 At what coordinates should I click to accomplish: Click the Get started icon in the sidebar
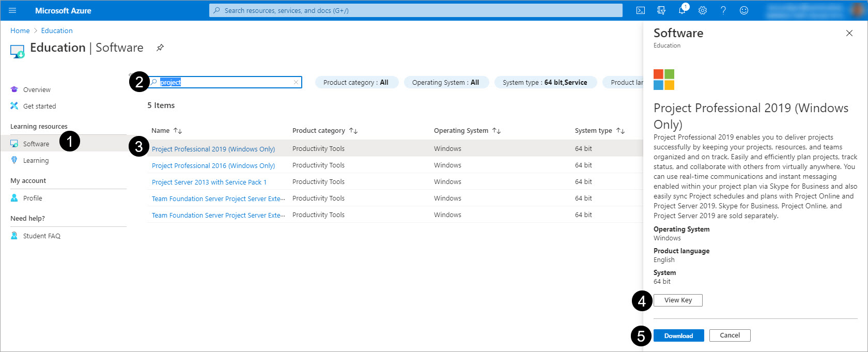tap(14, 106)
